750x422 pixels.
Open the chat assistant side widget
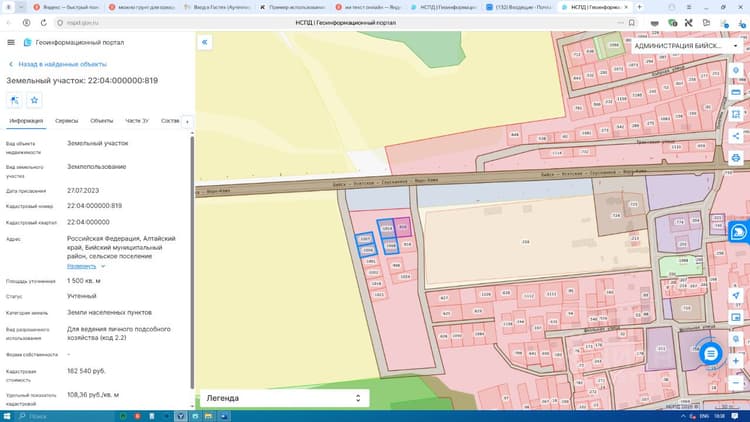point(739,232)
